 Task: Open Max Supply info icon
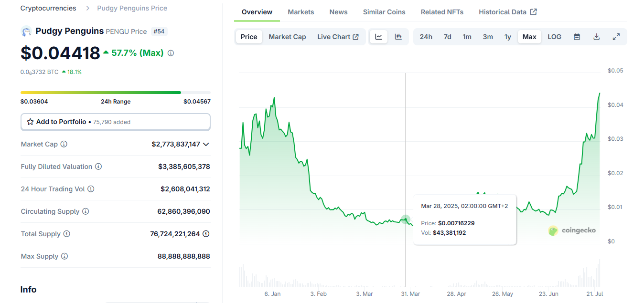pyautogui.click(x=64, y=256)
